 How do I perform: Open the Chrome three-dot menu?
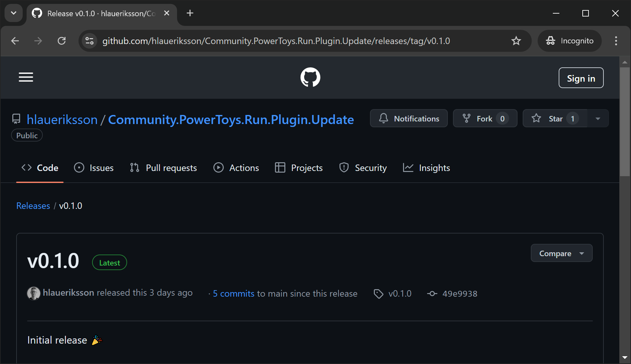616,41
